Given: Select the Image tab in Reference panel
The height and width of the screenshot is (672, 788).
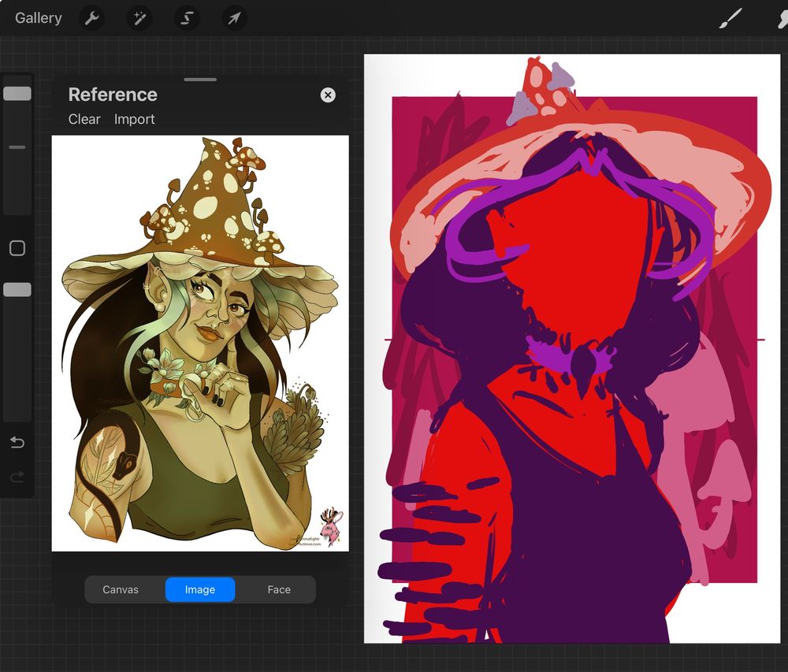Looking at the screenshot, I should [x=199, y=589].
